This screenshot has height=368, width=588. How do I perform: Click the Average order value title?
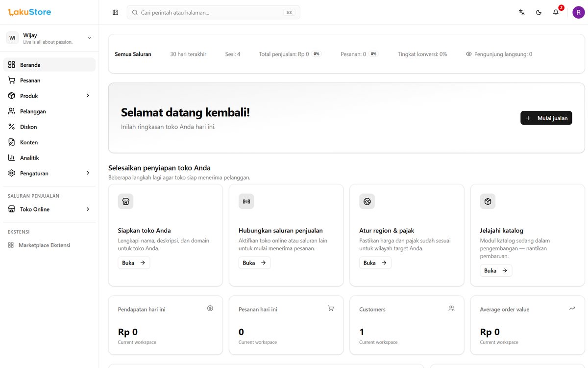tap(505, 310)
